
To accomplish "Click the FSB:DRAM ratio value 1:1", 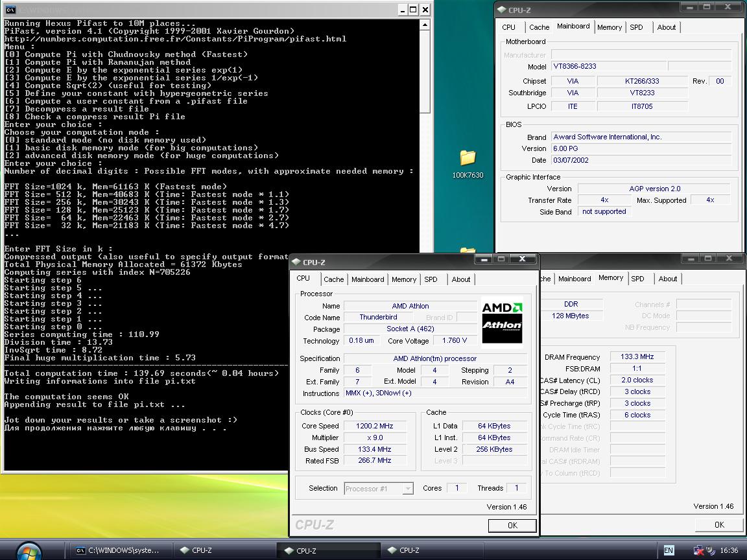I will coord(637,369).
